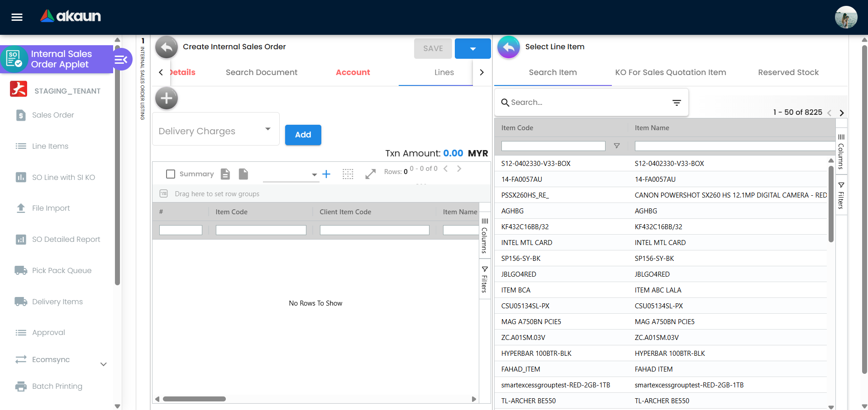The image size is (868, 410).
Task: Click back arrow beside Create Internal Sales Order
Action: click(x=167, y=47)
